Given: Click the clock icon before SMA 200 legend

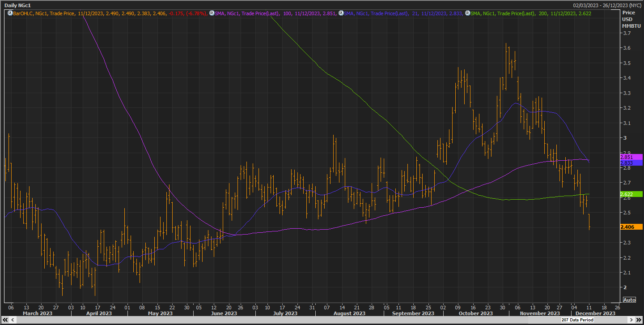Looking at the screenshot, I should coord(467,13).
